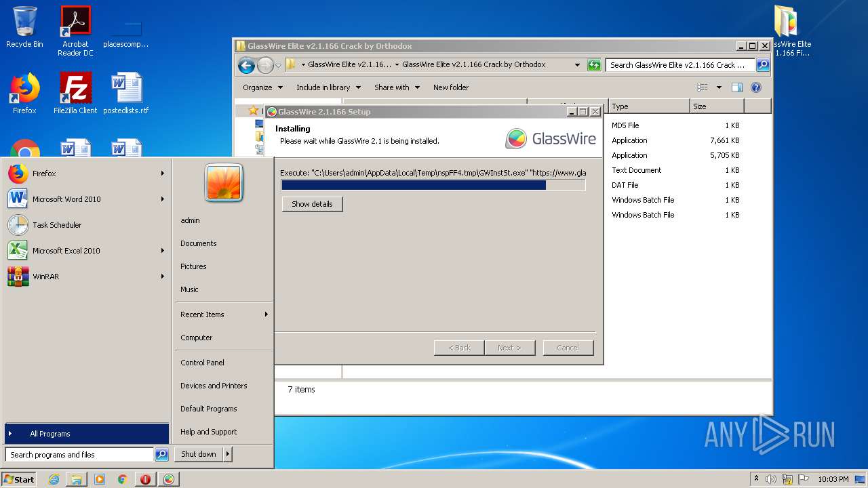868x488 pixels.
Task: Open All Programs in Start menu
Action: pyautogui.click(x=87, y=434)
